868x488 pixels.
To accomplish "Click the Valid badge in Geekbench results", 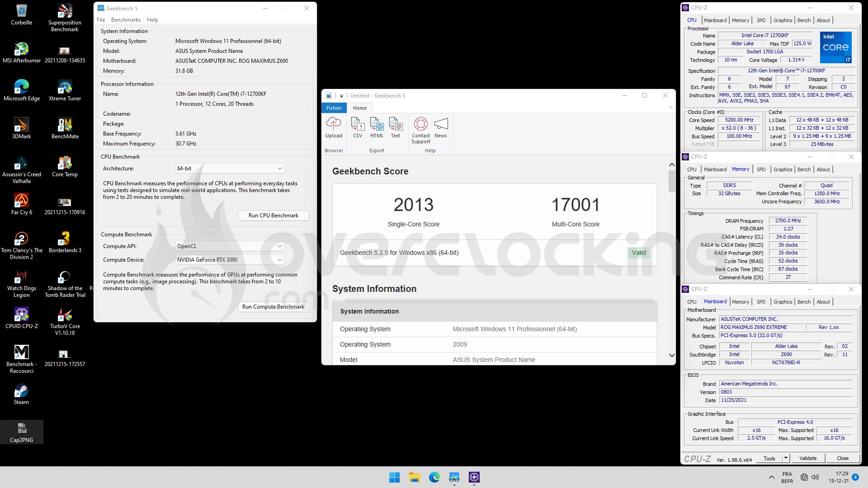I will (x=638, y=253).
